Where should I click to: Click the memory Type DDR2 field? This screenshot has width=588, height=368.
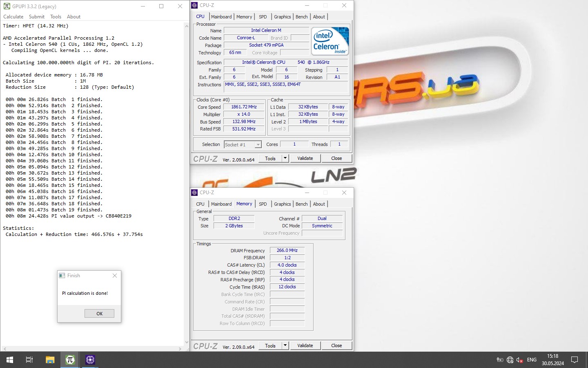pyautogui.click(x=234, y=218)
